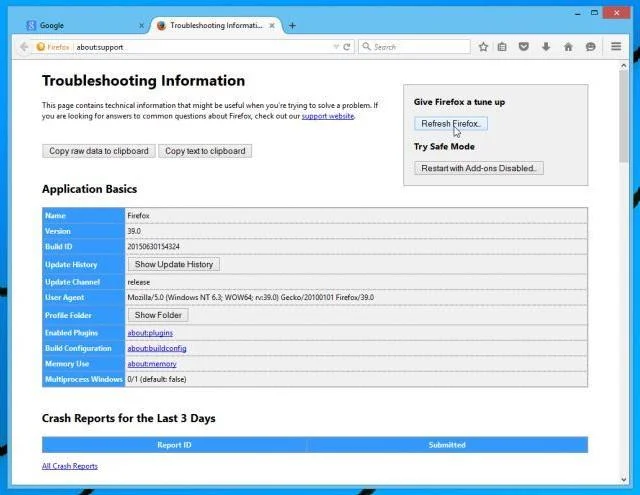Viewport: 640px width, 495px height.
Task: Click the Pocket icon in toolbar
Action: pyautogui.click(x=524, y=47)
